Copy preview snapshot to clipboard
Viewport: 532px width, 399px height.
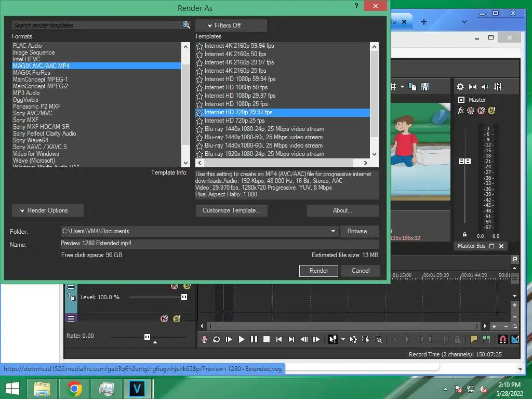pos(413,87)
